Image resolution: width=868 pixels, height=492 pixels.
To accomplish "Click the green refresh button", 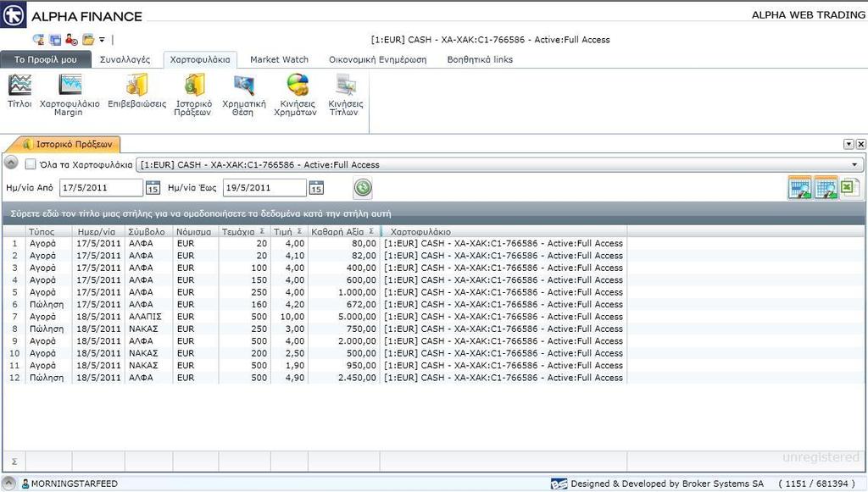I will (x=363, y=187).
